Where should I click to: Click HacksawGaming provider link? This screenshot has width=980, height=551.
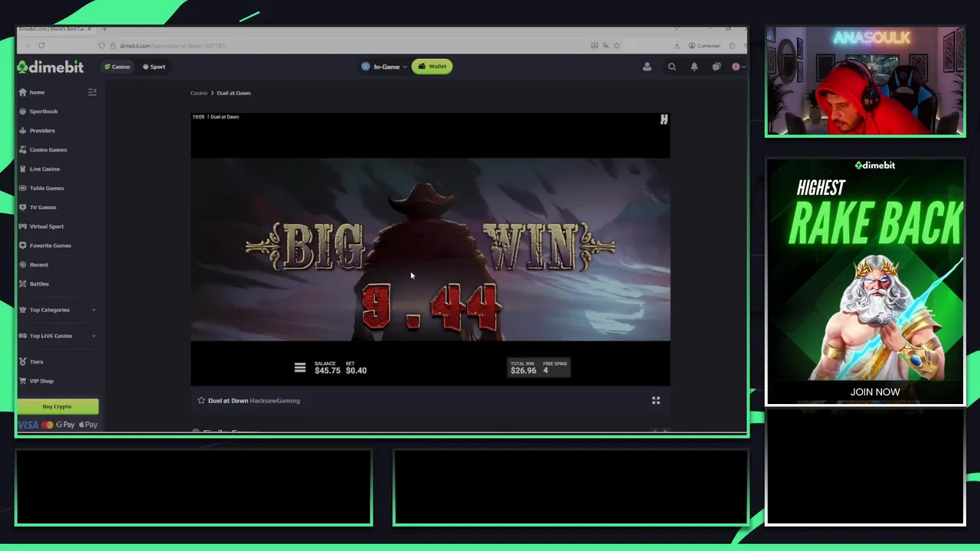(x=275, y=400)
